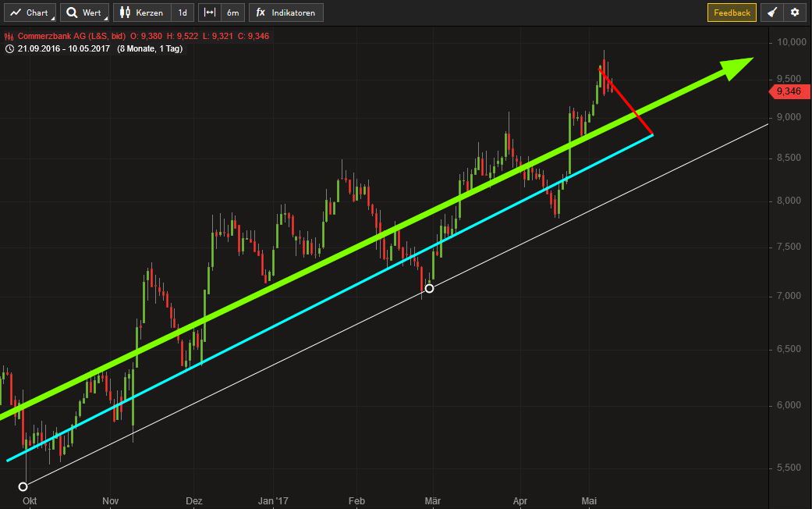Click the L: 9,321 low value
Image resolution: width=812 pixels, height=509 pixels.
point(218,36)
